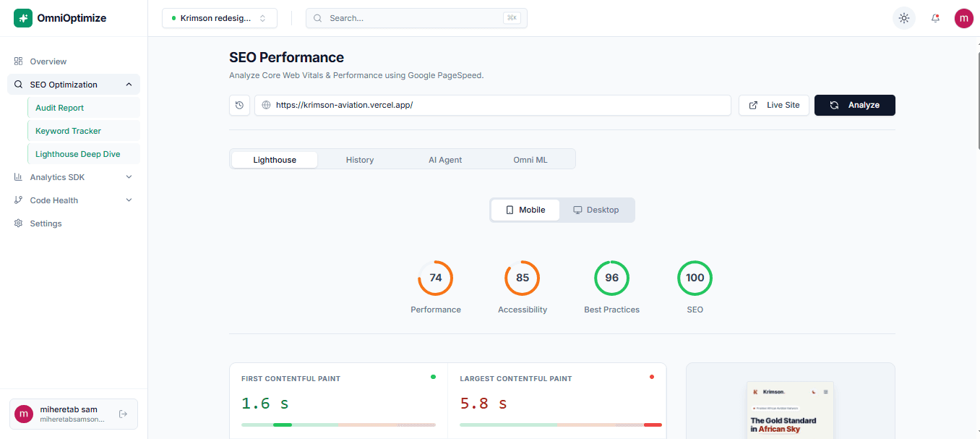Expand the Code Health section chevron
Viewport: 980px width, 439px height.
(129, 200)
